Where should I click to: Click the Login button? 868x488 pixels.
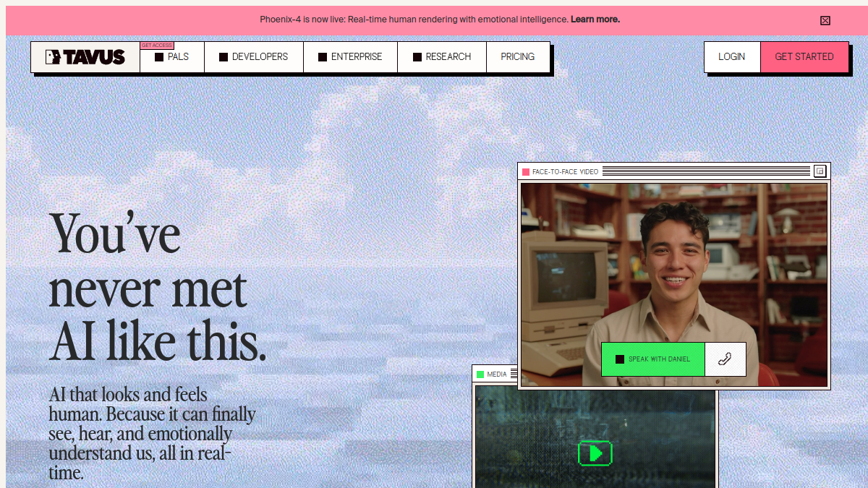click(732, 57)
